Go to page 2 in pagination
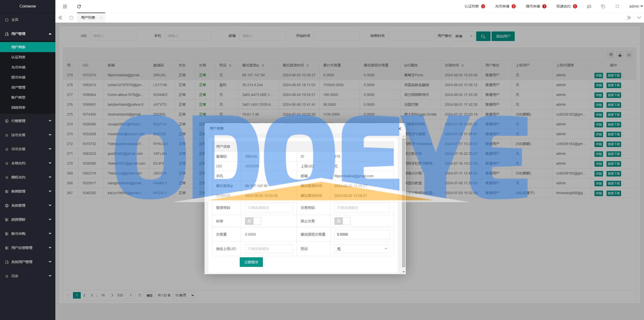Viewport: 644px width, 320px height. [x=84, y=295]
